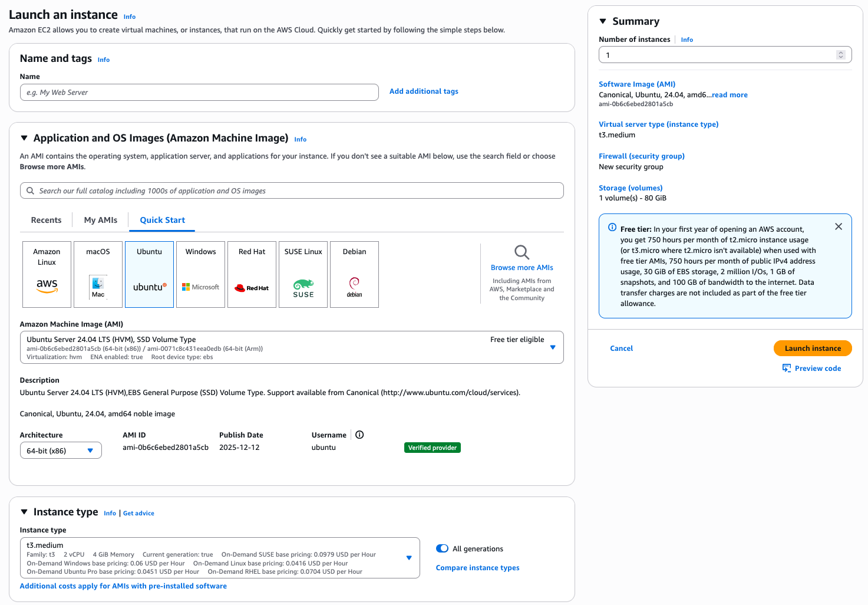Select the Debian AMI tile
The height and width of the screenshot is (605, 868).
pos(354,274)
